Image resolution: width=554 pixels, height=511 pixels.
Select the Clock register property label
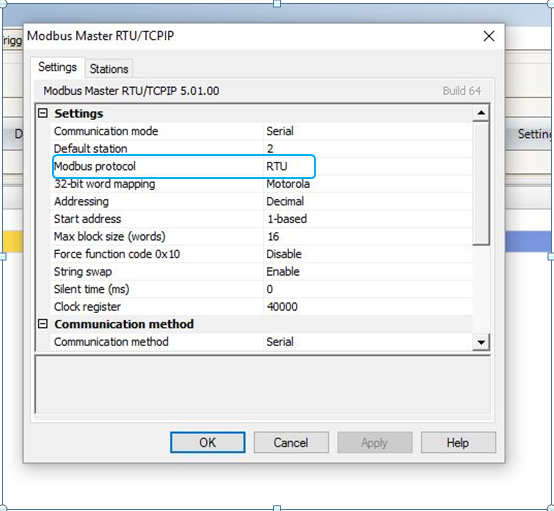pos(87,306)
